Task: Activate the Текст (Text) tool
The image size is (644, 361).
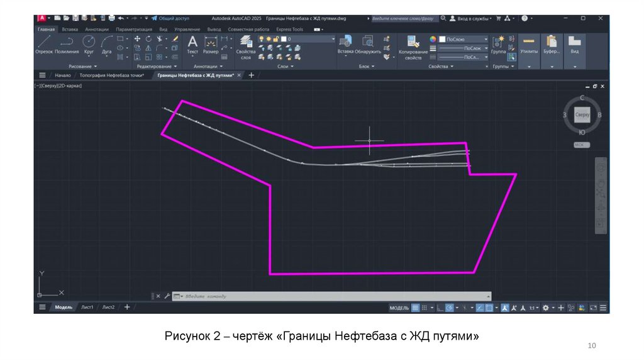Action: (x=192, y=44)
